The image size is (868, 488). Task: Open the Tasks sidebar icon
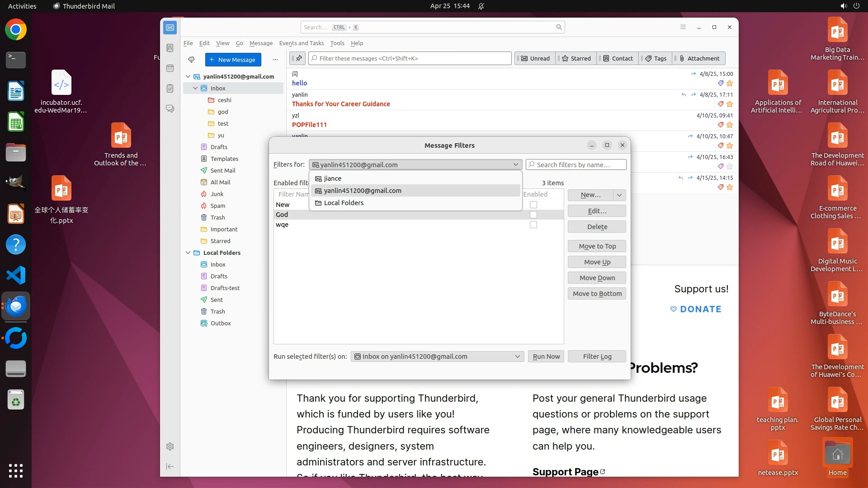[x=170, y=89]
